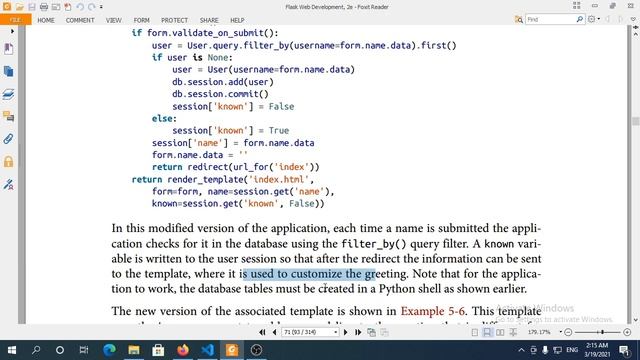Undo the last action
The image size is (640, 360).
click(x=80, y=7)
